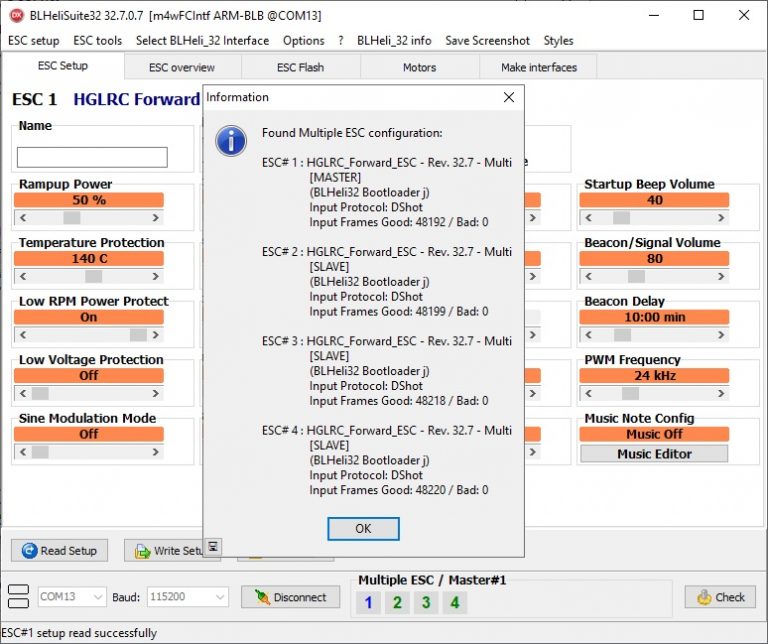Open the ? help menu
768x644 pixels.
tap(340, 41)
